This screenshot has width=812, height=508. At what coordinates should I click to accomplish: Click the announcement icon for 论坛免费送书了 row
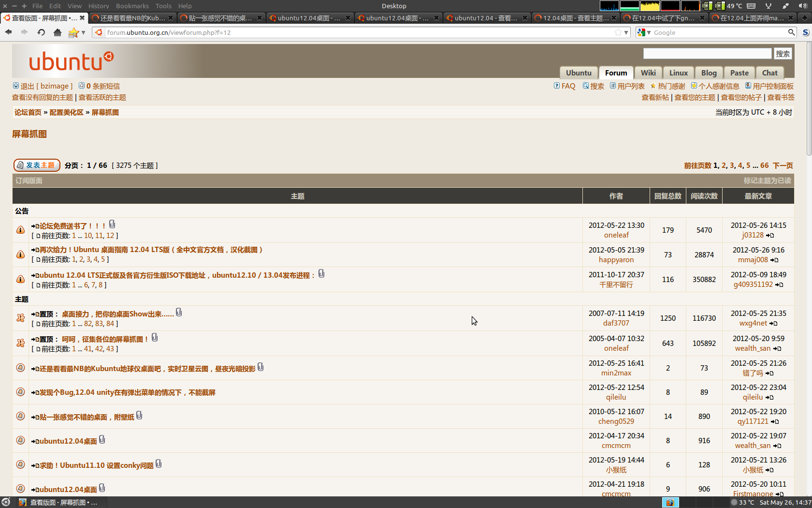[20, 230]
